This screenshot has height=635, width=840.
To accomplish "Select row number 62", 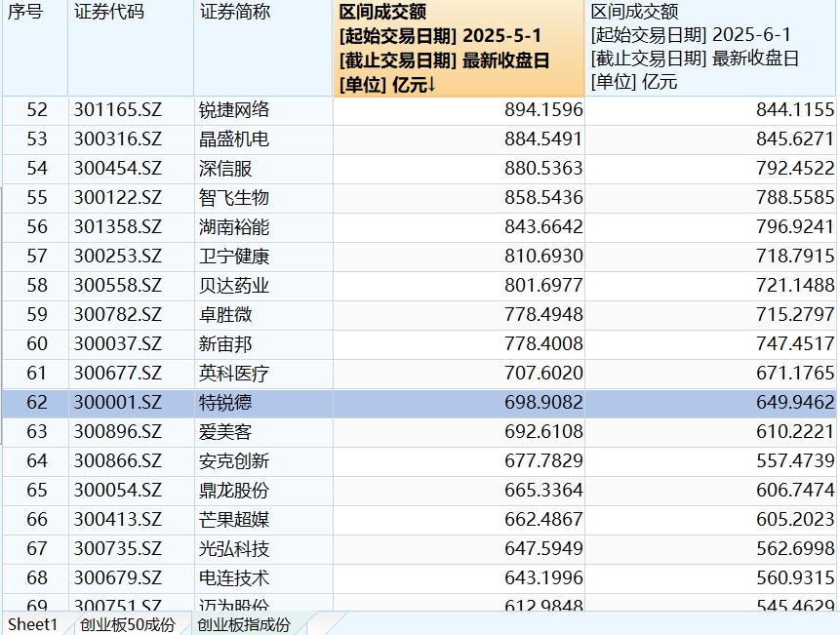I will [35, 403].
